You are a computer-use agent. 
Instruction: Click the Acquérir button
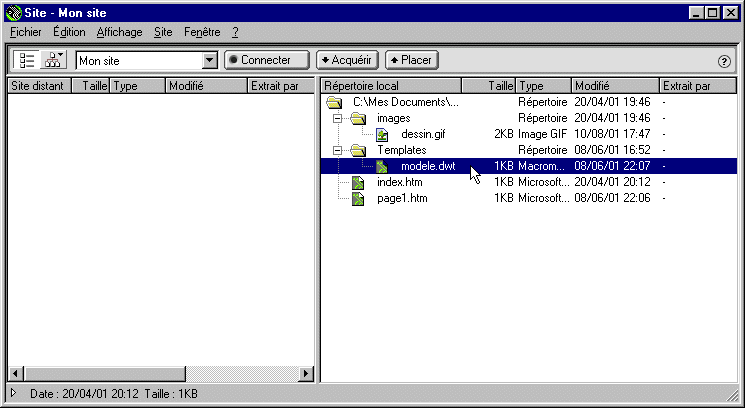click(347, 60)
